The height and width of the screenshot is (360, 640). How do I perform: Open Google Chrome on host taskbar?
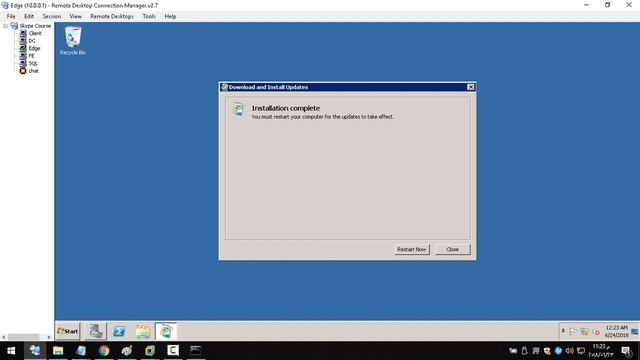click(x=104, y=351)
